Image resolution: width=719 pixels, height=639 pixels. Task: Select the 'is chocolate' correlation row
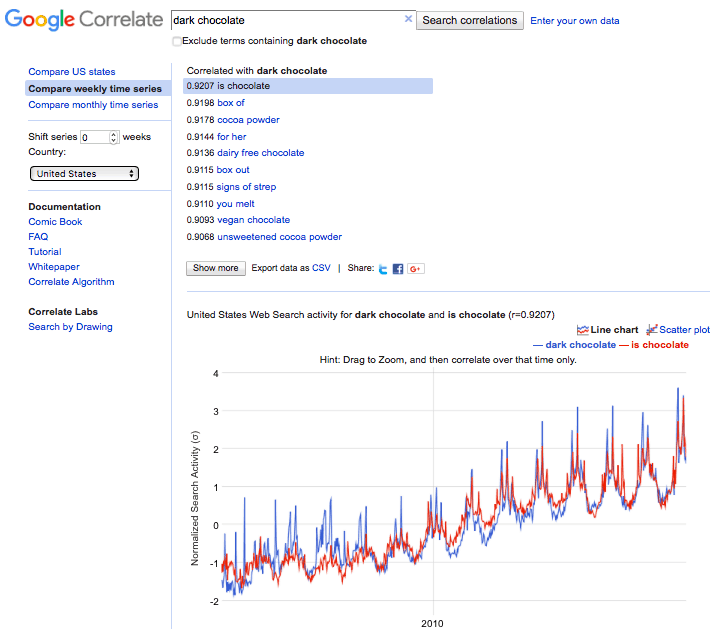pyautogui.click(x=308, y=86)
